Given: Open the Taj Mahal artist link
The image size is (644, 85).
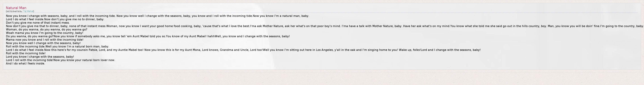Looking at the screenshot, I should [x=28, y=11].
